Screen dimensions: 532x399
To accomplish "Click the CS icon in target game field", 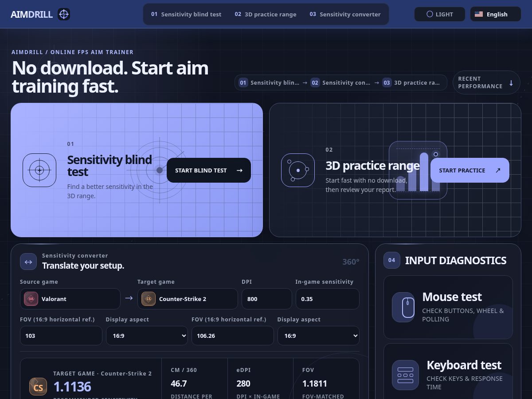I will tap(149, 299).
